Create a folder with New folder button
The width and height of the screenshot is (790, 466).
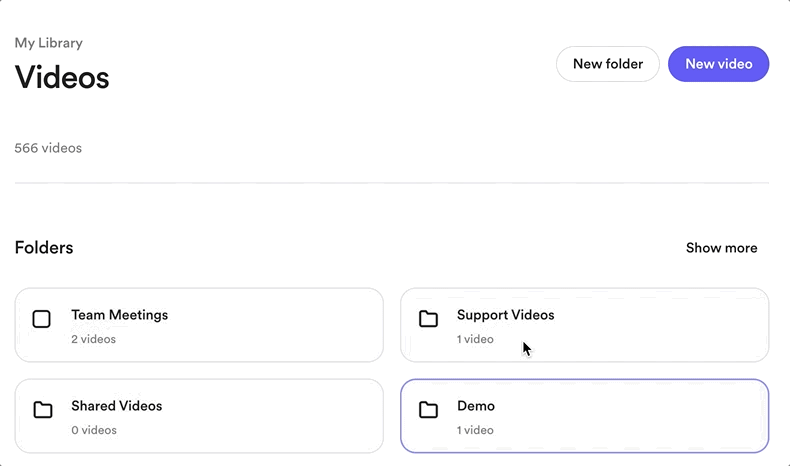[608, 64]
